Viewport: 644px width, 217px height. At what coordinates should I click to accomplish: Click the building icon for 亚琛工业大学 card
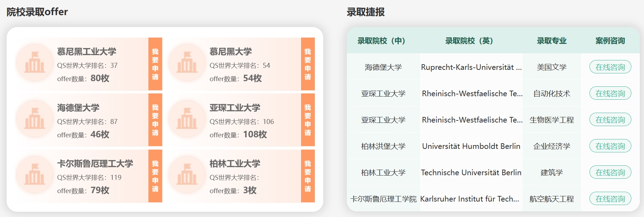coord(187,119)
